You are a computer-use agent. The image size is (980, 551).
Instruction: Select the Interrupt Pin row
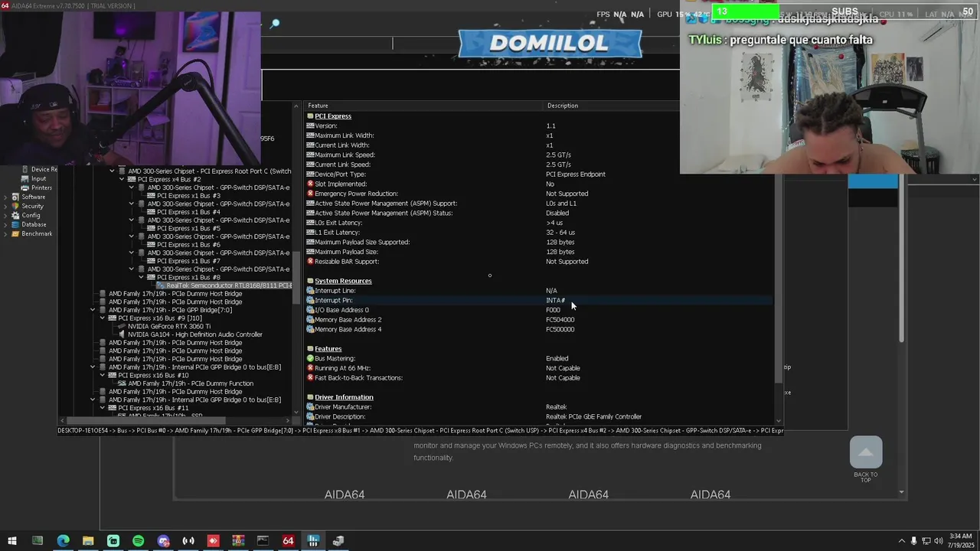539,300
